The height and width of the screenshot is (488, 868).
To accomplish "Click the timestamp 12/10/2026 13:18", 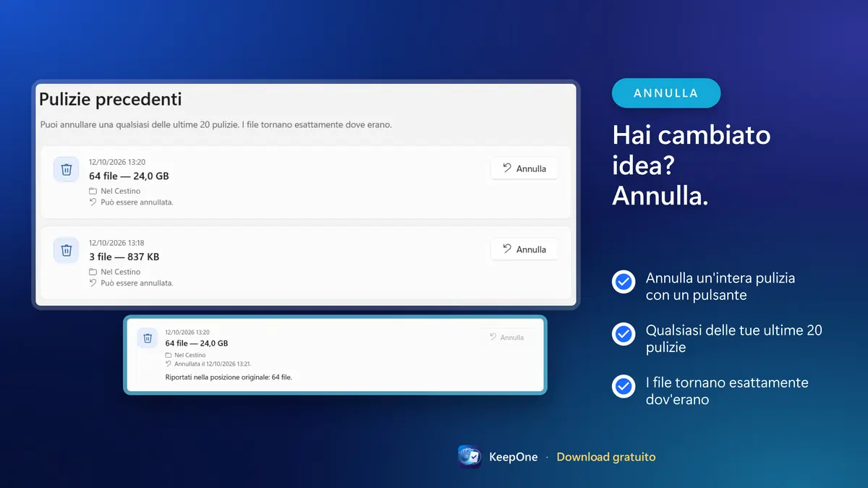I will click(x=116, y=243).
